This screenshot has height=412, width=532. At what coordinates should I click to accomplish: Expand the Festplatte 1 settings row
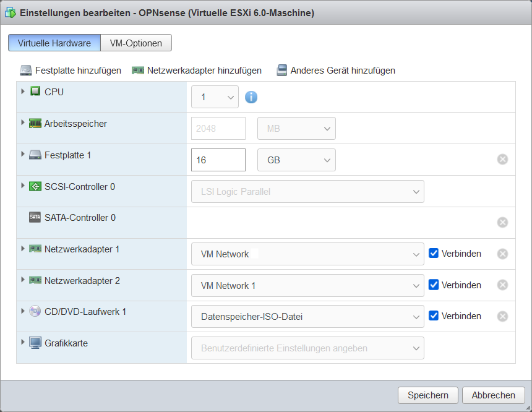23,155
